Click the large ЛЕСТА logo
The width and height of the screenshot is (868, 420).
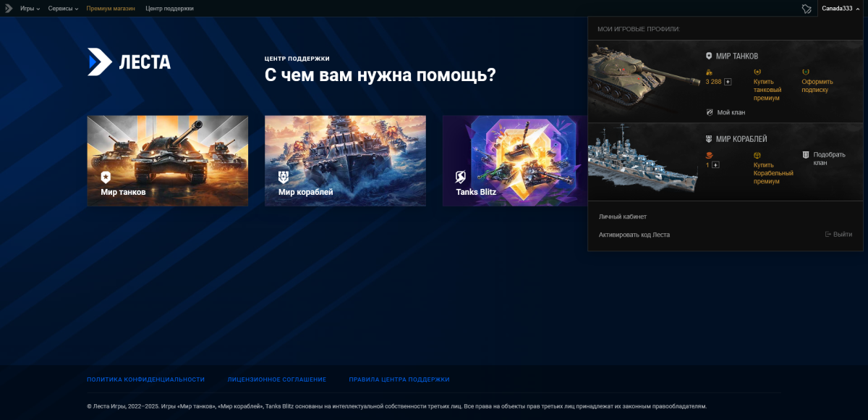point(129,62)
